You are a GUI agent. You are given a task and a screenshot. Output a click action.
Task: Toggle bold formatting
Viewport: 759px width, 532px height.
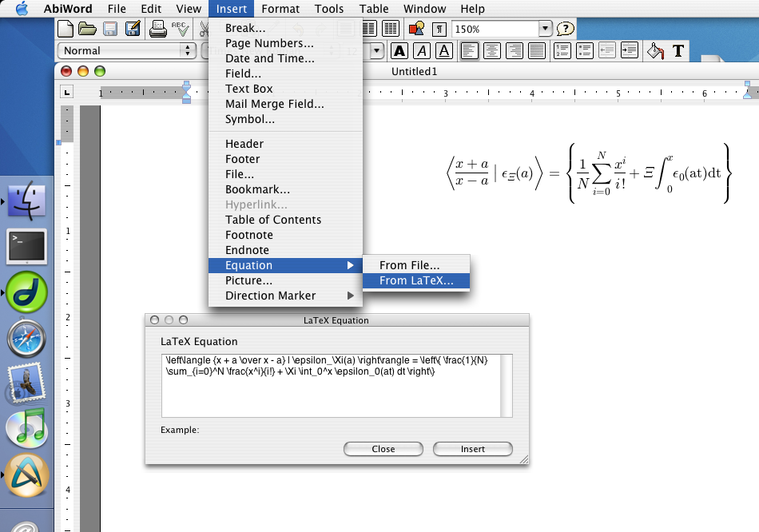point(399,50)
